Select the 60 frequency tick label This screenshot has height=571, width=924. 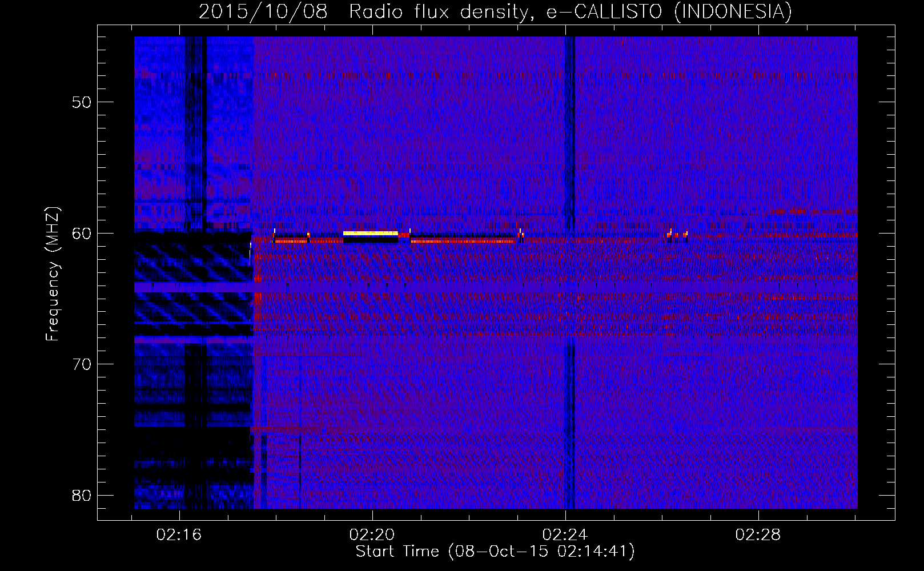click(x=82, y=233)
